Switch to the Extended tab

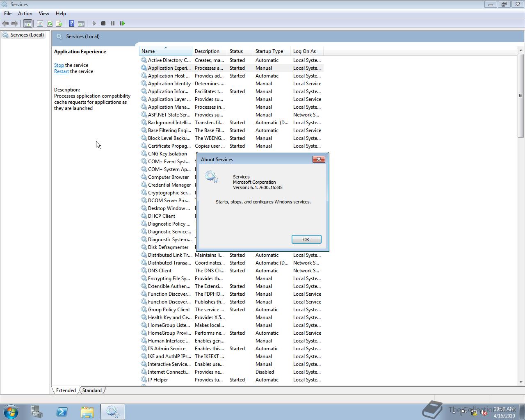click(x=66, y=390)
